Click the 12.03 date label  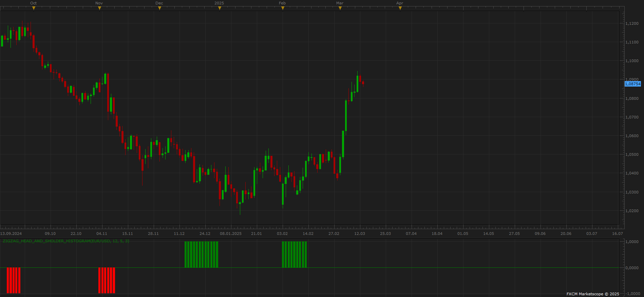pos(360,234)
